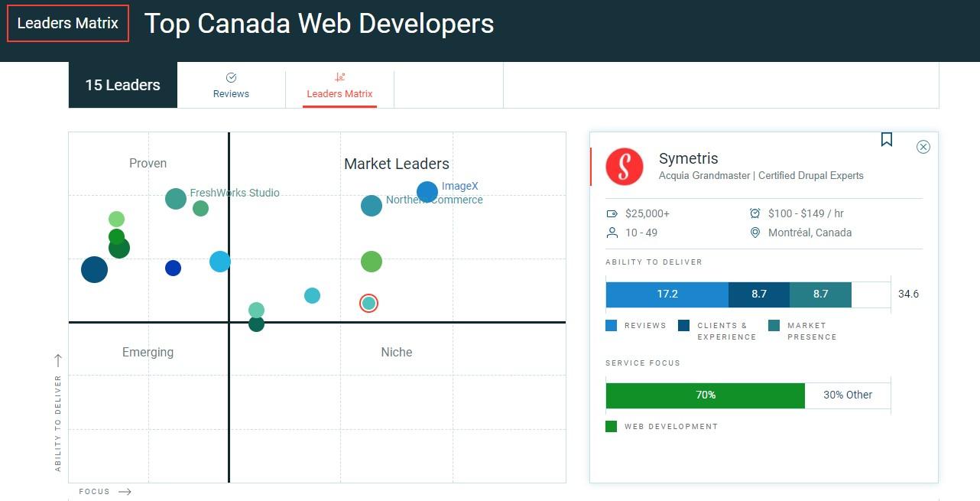Open the FreshWorks Studio label link
980x501 pixels.
(235, 193)
